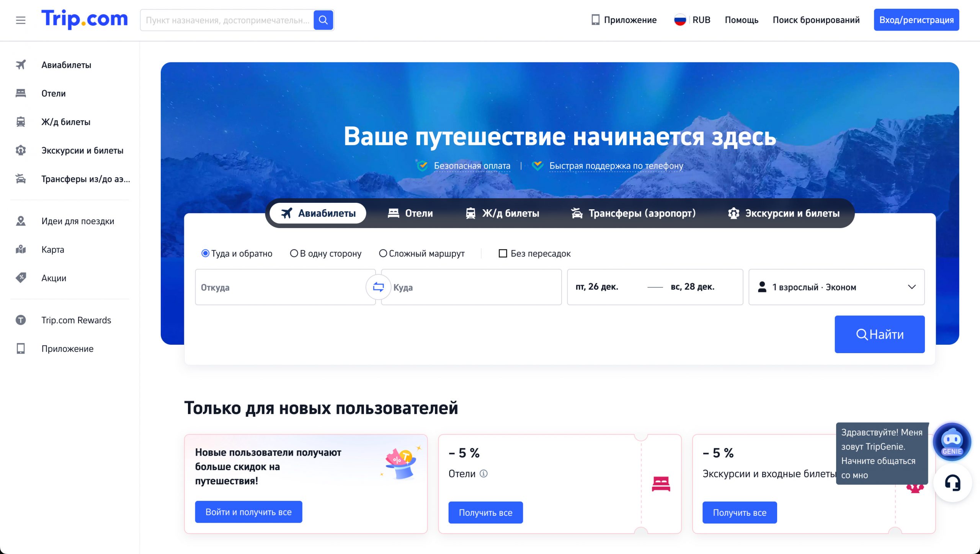
Task: Click the info icon next to Отели
Action: pyautogui.click(x=484, y=474)
